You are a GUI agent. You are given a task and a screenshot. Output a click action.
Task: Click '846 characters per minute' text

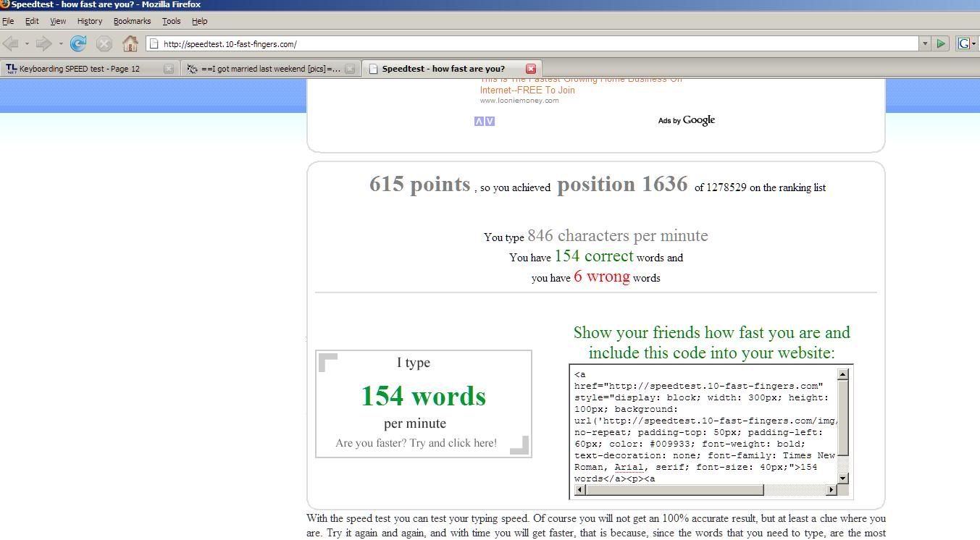click(x=618, y=236)
